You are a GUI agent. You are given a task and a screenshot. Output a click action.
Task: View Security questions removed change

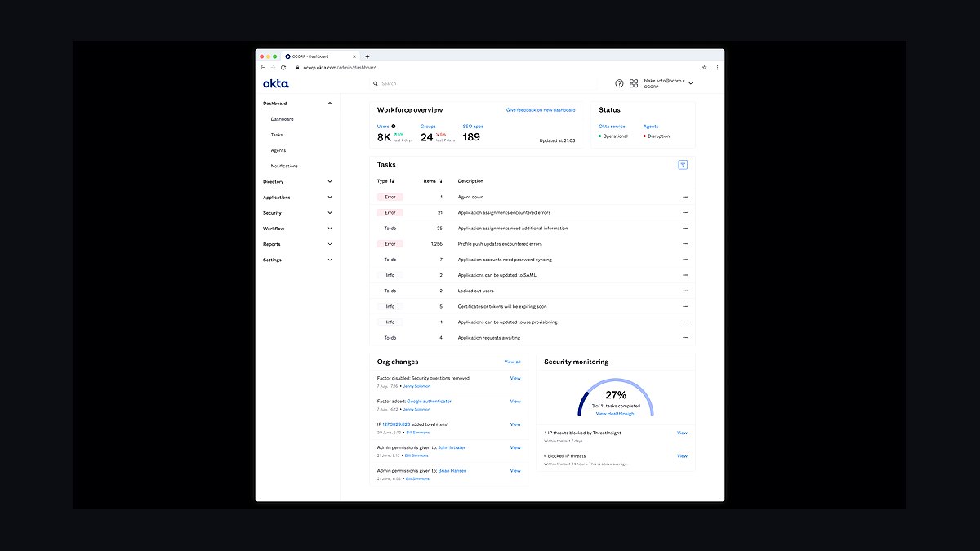click(x=515, y=378)
